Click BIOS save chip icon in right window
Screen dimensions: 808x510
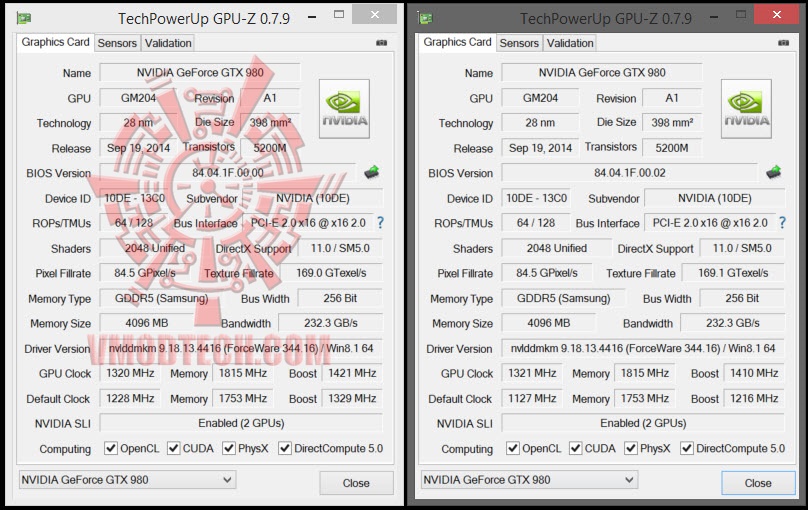(x=773, y=173)
